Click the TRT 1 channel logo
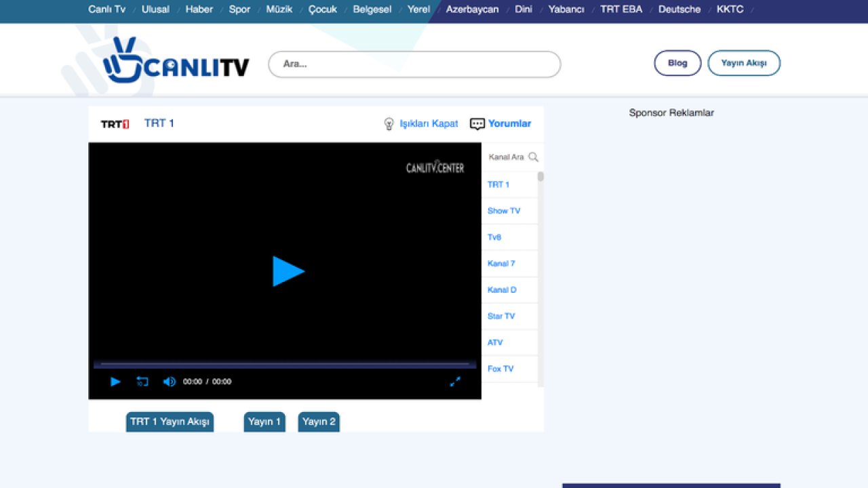Viewport: 868px width, 488px height. (x=115, y=124)
